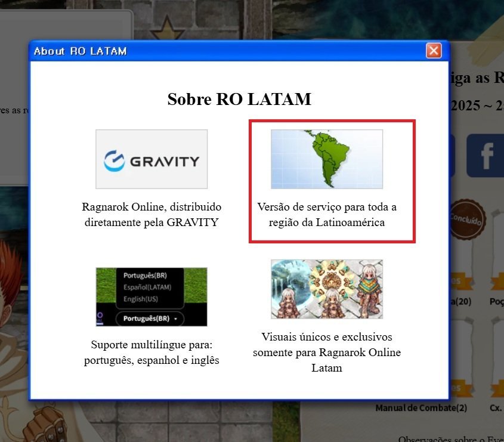Click 'Visuais únicos e exclusivos' caption
Viewport: 504px width, 442px height.
[x=327, y=352]
